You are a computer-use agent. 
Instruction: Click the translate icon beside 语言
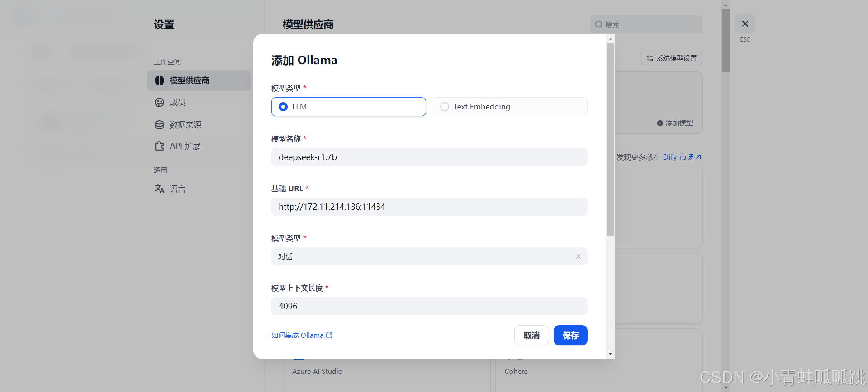click(159, 189)
